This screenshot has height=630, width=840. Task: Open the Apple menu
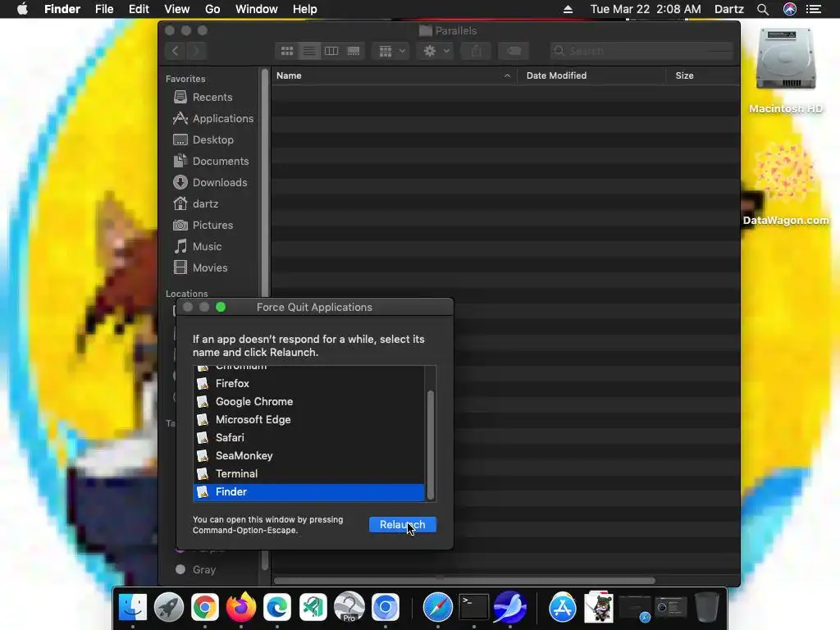click(x=22, y=9)
